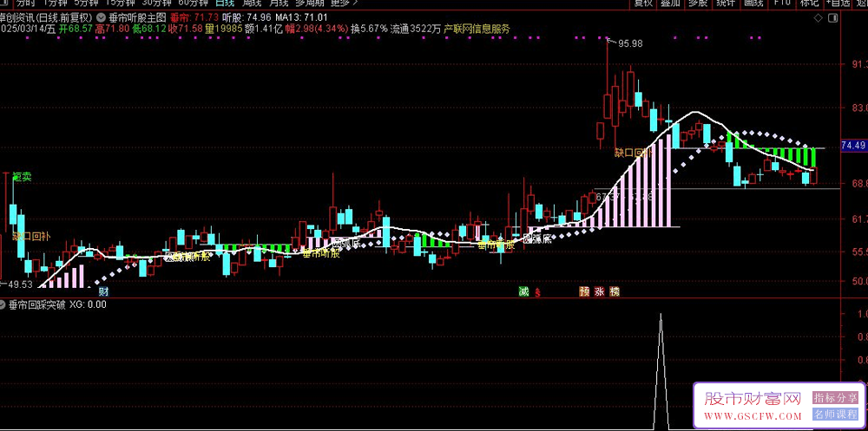
Task: Add stock via +自选 button
Action: click(x=839, y=3)
